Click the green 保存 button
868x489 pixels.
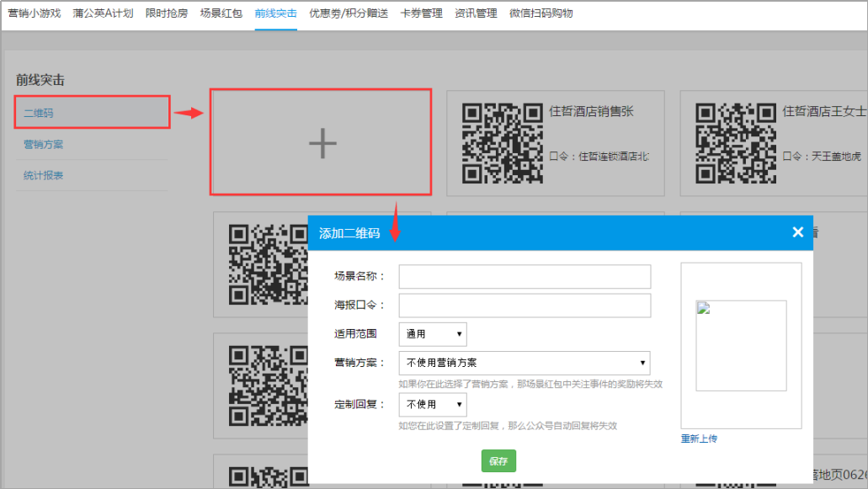498,460
